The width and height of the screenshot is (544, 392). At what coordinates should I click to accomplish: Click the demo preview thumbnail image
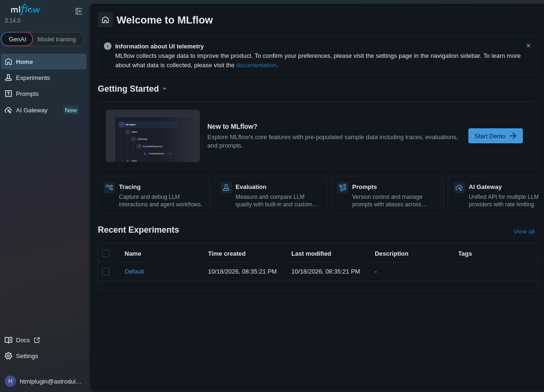tap(153, 136)
